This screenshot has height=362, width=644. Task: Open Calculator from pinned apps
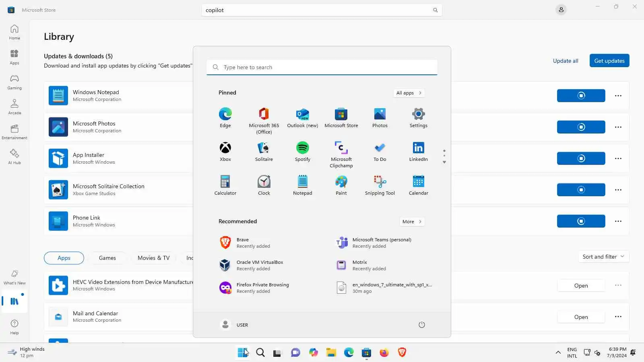tap(225, 185)
